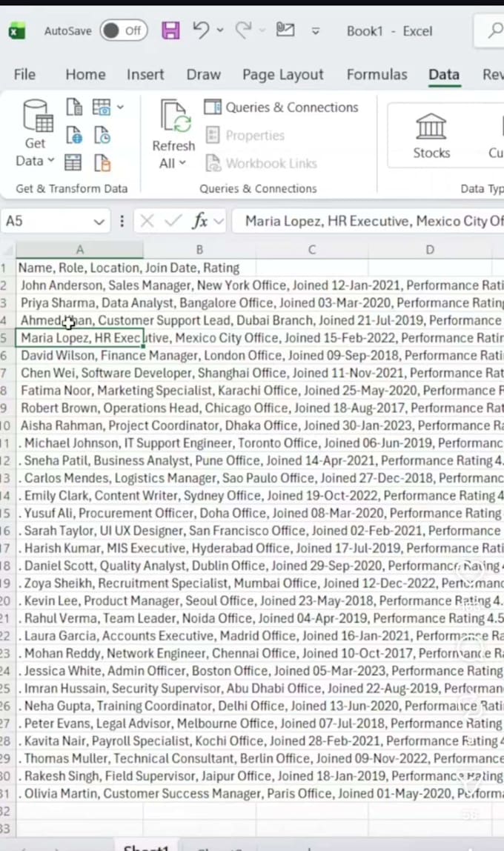
Task: Select column D header
Action: pos(430,250)
